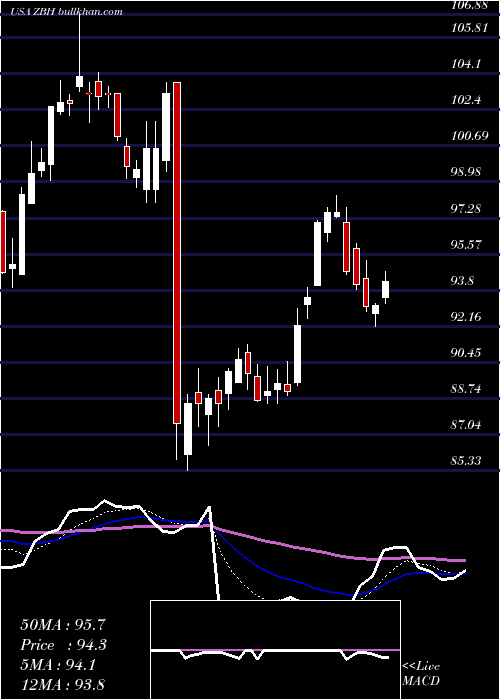Click the 106.88 price axis label

[x=468, y=5]
